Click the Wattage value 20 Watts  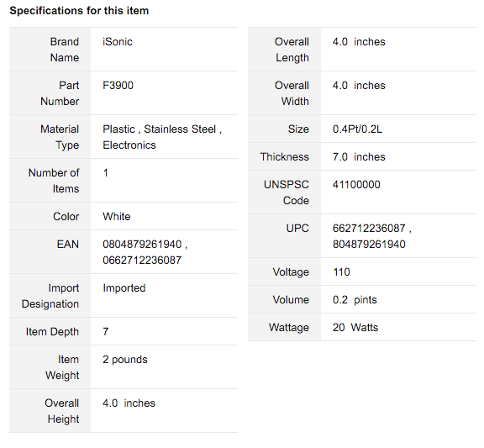pyautogui.click(x=355, y=327)
